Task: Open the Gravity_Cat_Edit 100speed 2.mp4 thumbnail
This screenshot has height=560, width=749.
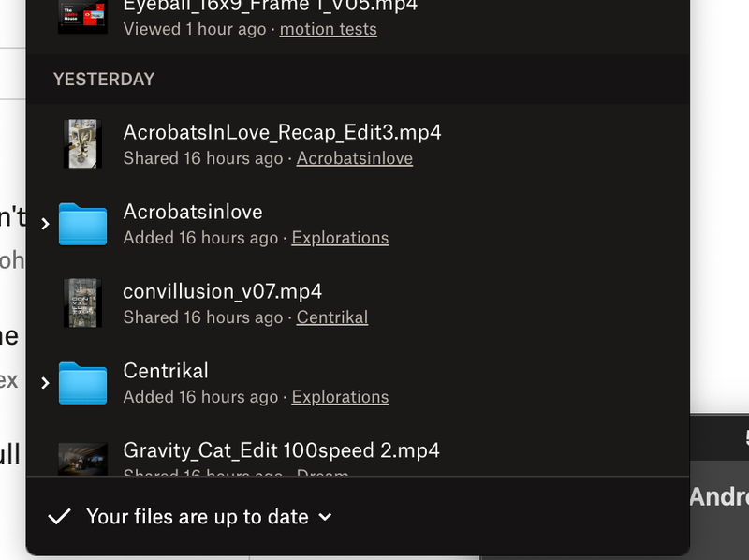Action: pyautogui.click(x=81, y=459)
